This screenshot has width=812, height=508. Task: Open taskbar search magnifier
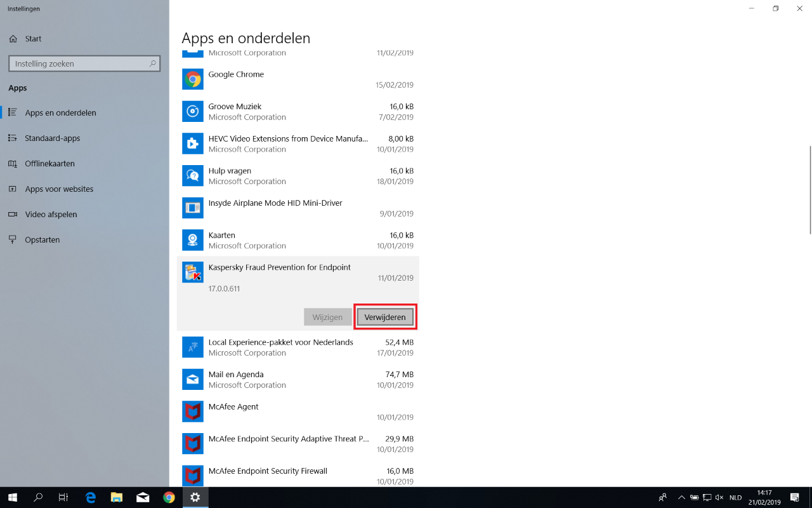[x=38, y=497]
